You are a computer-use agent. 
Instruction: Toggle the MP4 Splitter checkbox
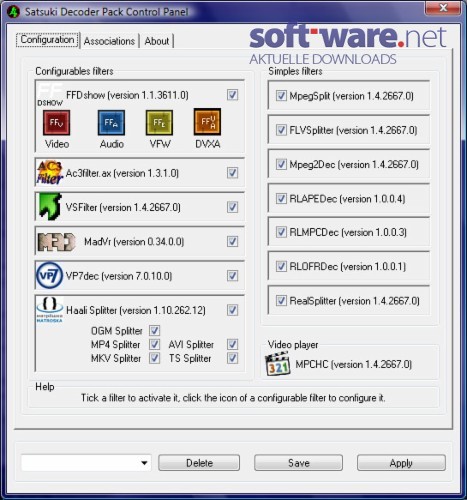[x=154, y=344]
